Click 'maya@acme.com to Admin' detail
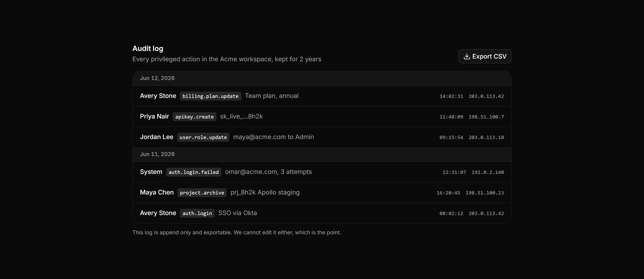 273,137
